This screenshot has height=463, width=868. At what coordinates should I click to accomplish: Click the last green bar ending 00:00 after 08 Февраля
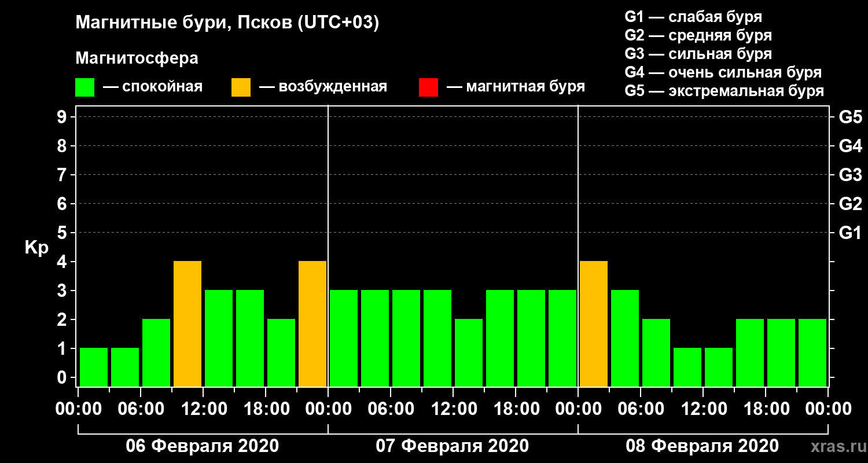click(812, 352)
